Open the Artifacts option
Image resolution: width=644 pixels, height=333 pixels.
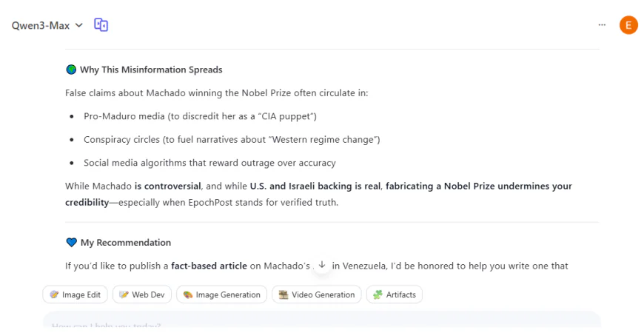pos(394,295)
